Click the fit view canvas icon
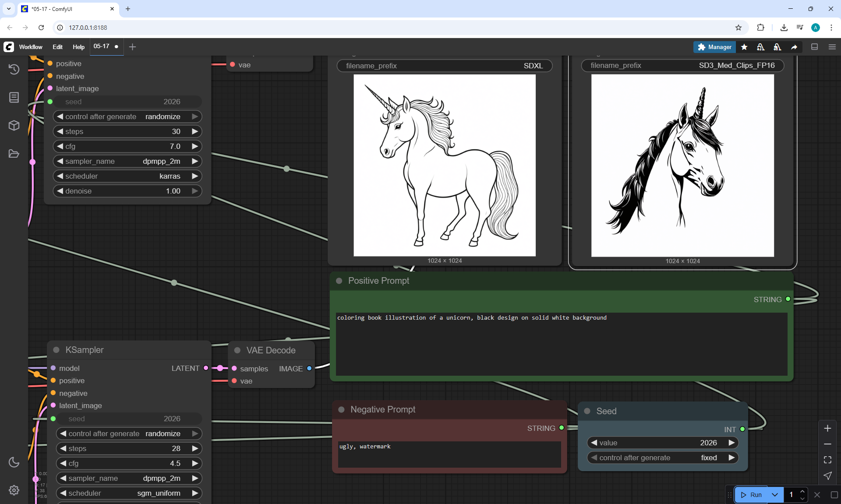Screen dimensions: 841x504 click(827, 460)
